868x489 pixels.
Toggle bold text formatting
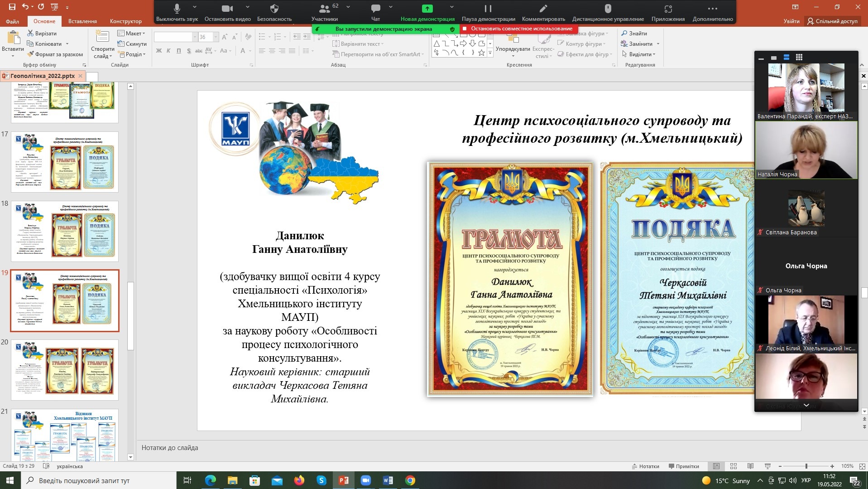click(158, 51)
